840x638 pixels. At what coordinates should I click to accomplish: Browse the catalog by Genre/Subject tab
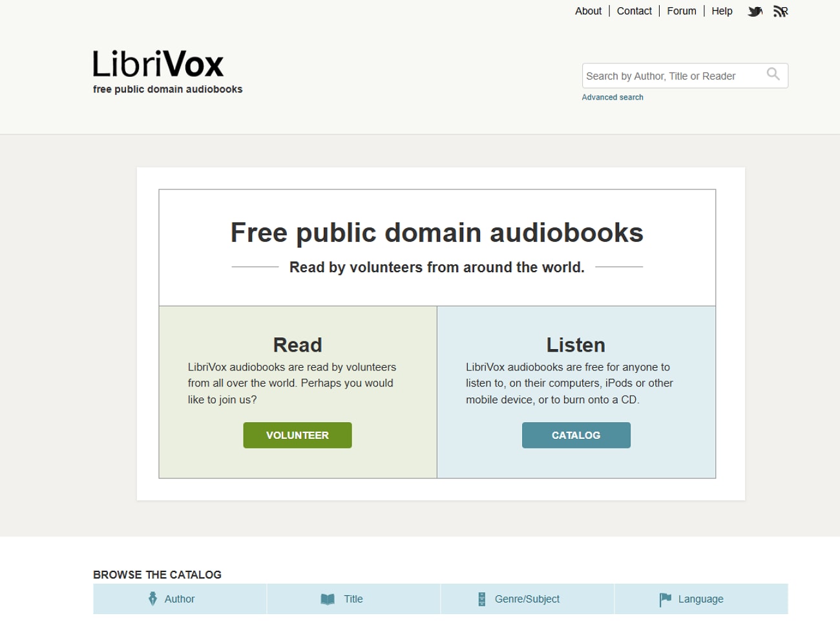point(527,599)
